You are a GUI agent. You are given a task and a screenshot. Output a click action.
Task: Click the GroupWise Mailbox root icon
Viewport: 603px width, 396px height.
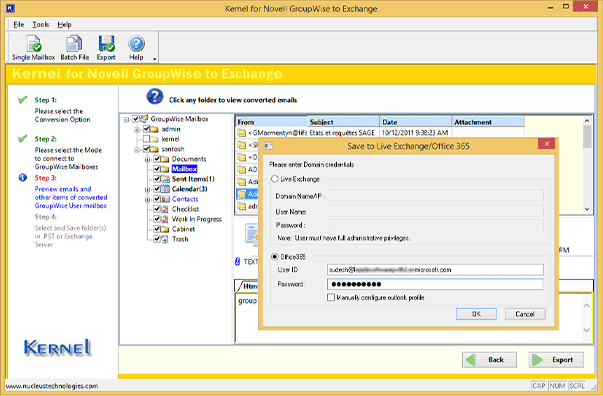pyautogui.click(x=144, y=118)
